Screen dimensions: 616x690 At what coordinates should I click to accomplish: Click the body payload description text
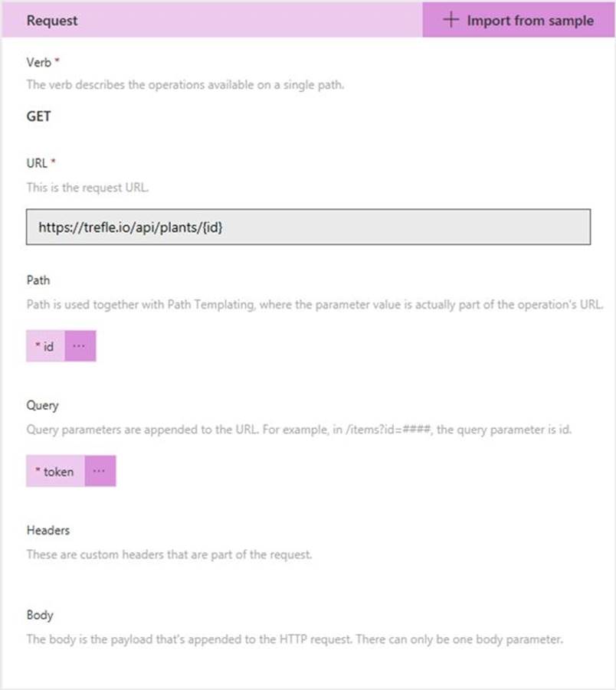click(294, 639)
